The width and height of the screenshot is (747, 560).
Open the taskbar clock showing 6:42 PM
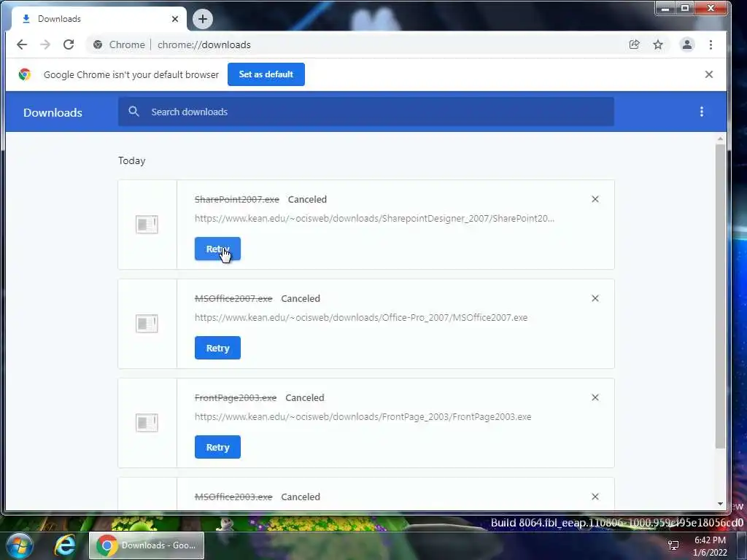click(x=710, y=546)
